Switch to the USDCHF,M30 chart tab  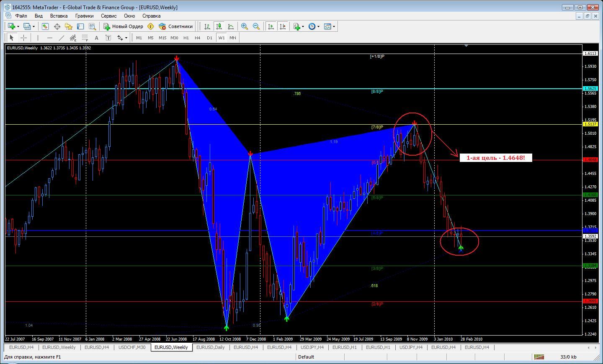tap(132, 347)
